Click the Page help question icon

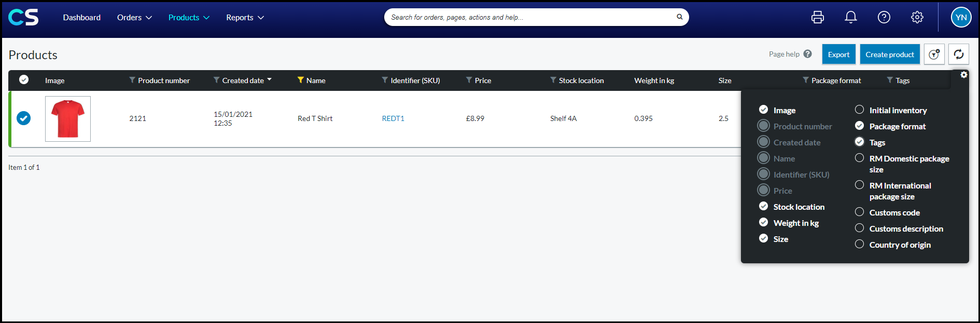[x=807, y=54]
